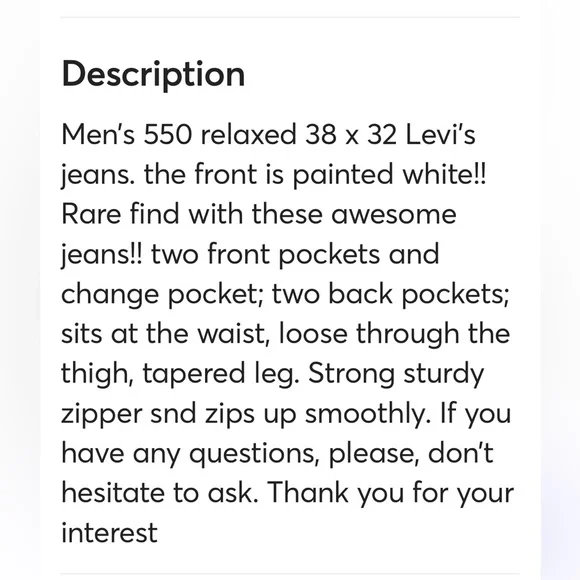580x580 pixels.
Task: Click the phrase "change pocket;"
Action: coord(162,294)
